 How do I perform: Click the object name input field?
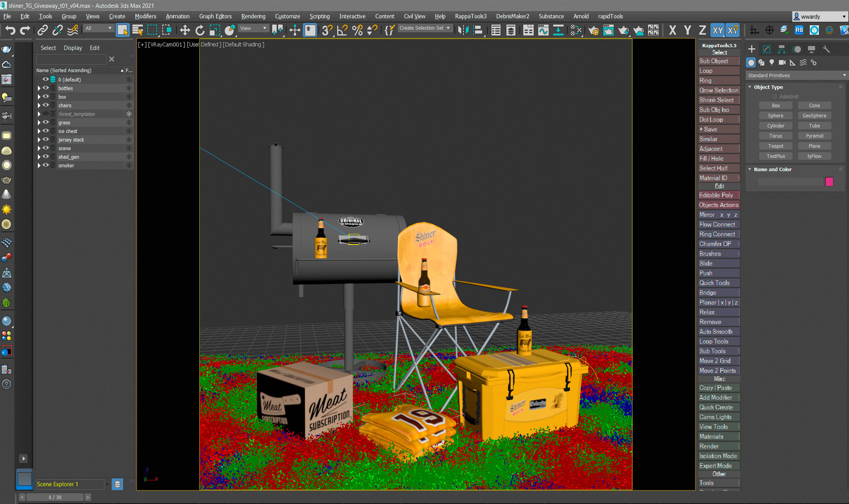tap(790, 182)
